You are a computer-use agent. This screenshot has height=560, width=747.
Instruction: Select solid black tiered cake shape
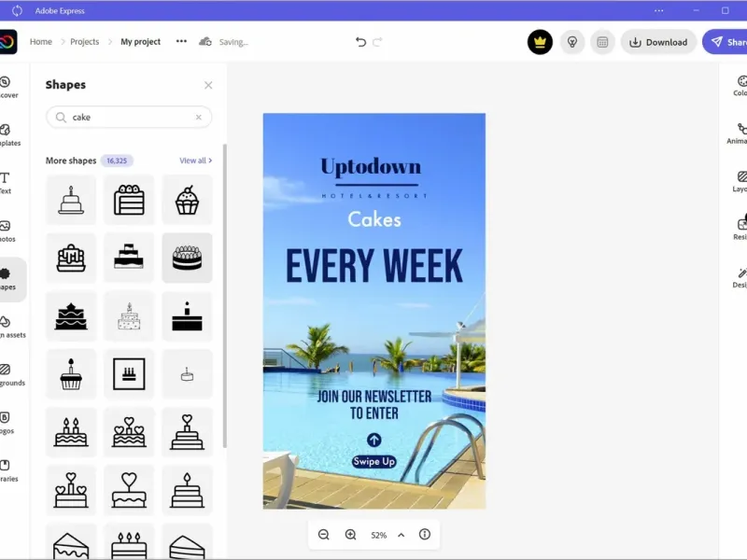point(129,258)
